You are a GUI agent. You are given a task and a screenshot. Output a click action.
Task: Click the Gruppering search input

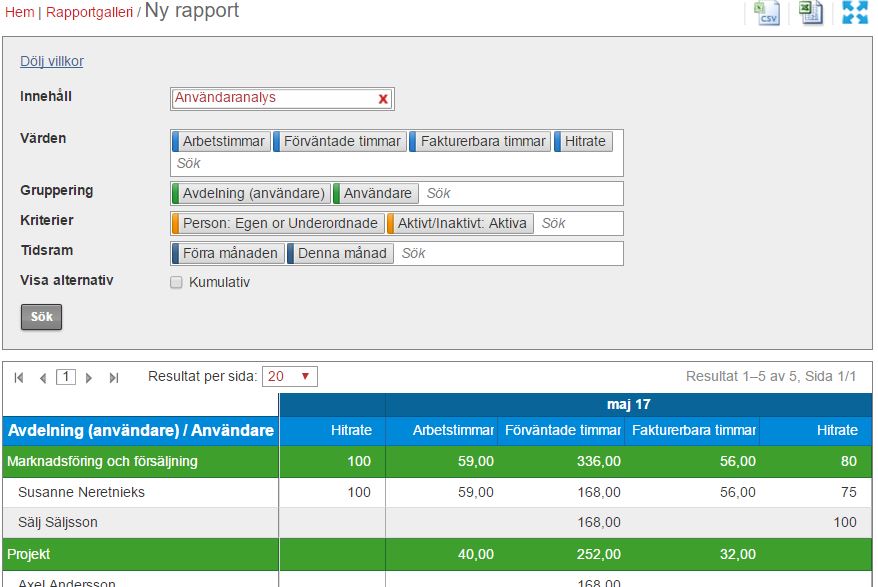(521, 193)
